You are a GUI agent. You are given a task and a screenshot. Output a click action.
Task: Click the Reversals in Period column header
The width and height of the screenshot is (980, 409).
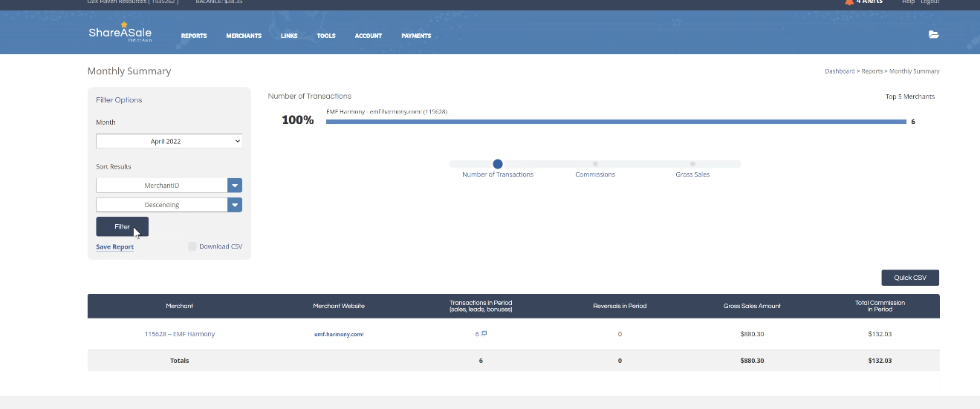pyautogui.click(x=620, y=306)
